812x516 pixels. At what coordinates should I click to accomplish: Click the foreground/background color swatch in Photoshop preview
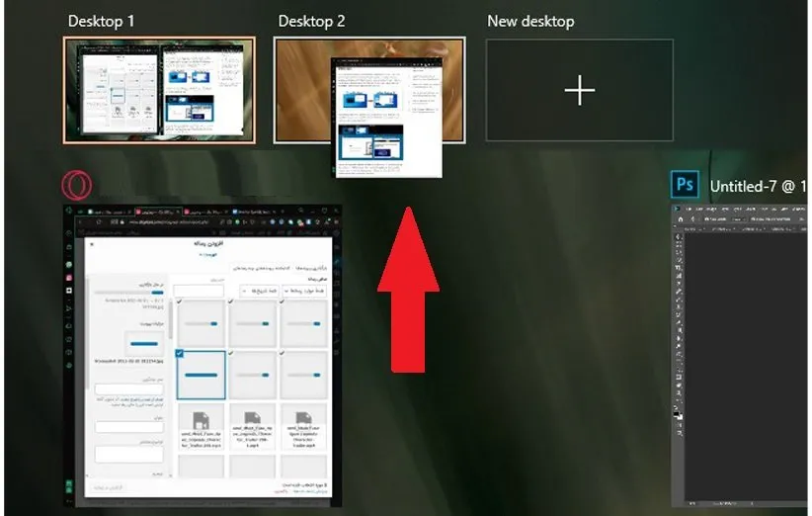click(678, 416)
